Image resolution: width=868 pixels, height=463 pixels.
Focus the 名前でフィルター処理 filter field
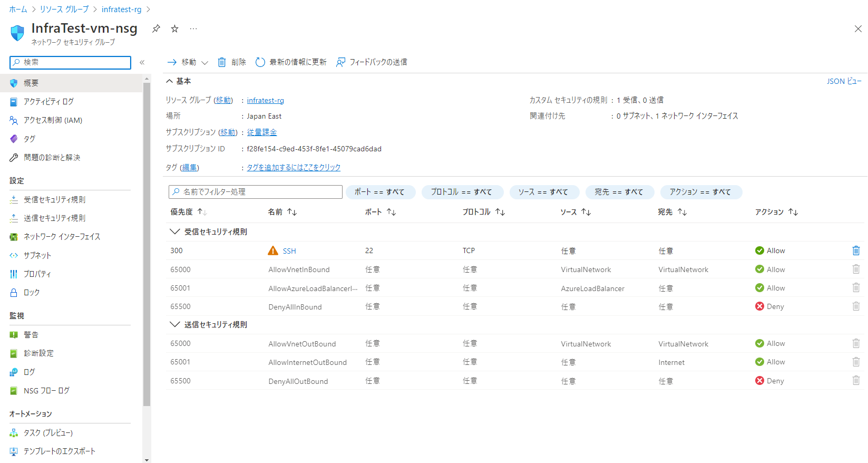(x=256, y=192)
